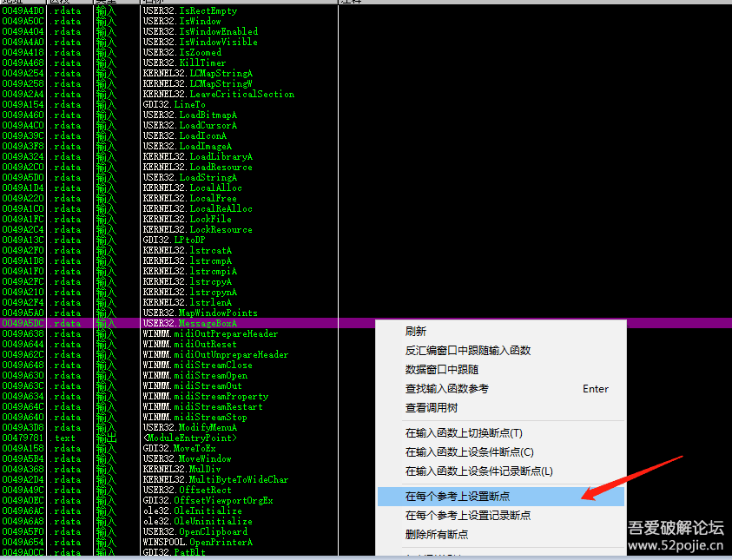Screen dimensions: 732x560
Task: Click the USER32.KillTimer entry
Action: 183,63
